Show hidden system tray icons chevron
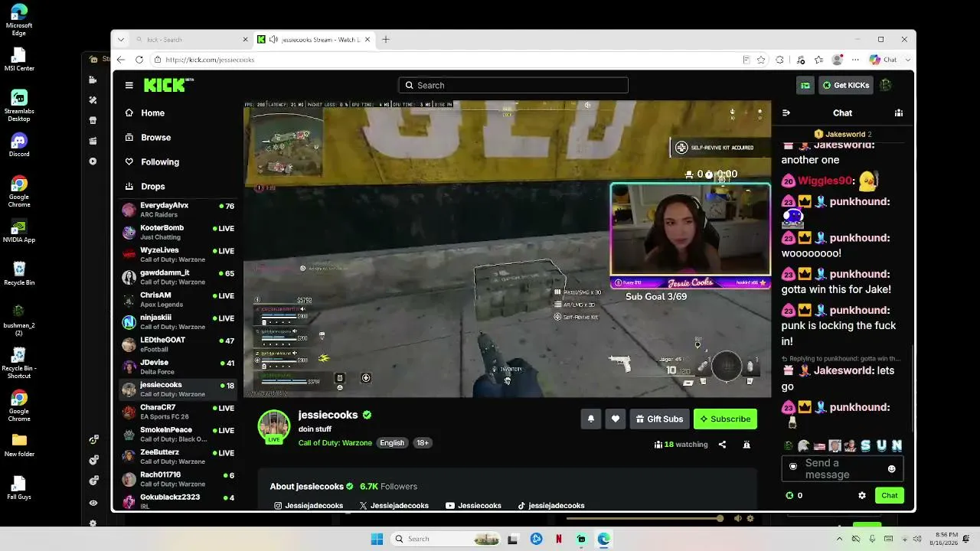This screenshot has height=551, width=980. [839, 539]
